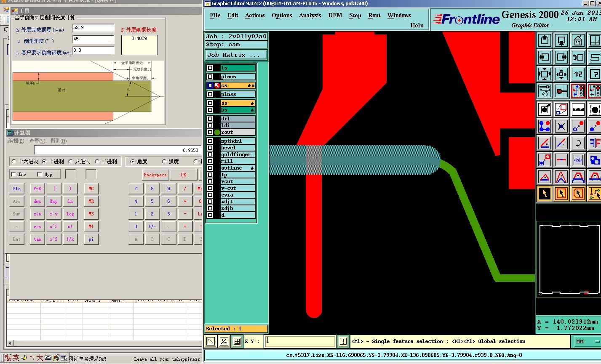Click the 倒角角度 field showing 45
The height and width of the screenshot is (364, 601).
pos(93,39)
